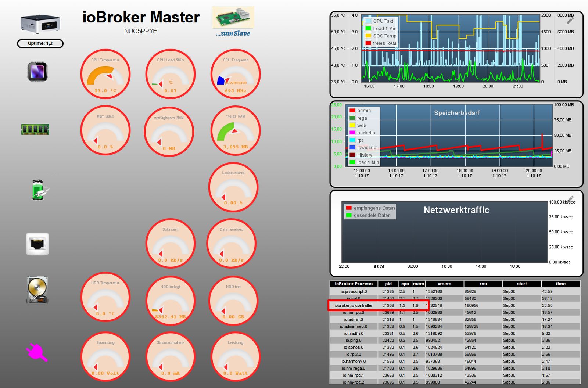Sort by pid column header

pos(388,284)
